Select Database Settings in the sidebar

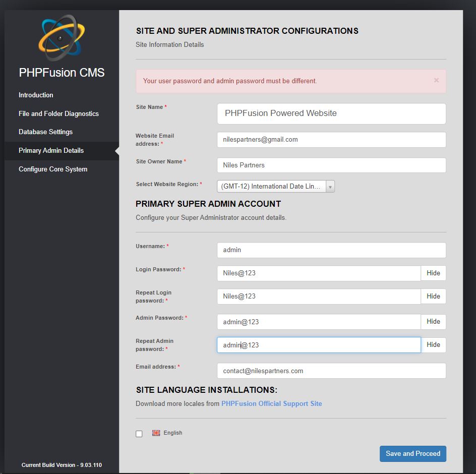coord(45,132)
